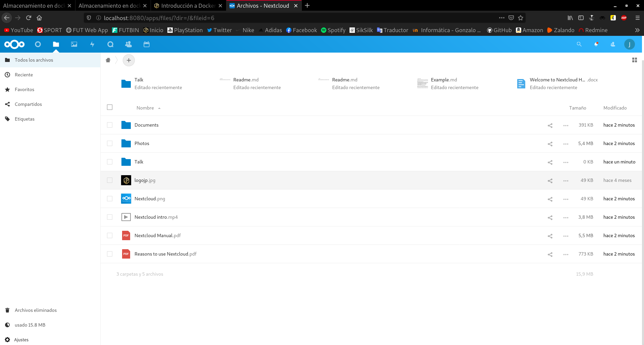
Task: Open Favoritos in sidebar
Action: click(x=50, y=89)
